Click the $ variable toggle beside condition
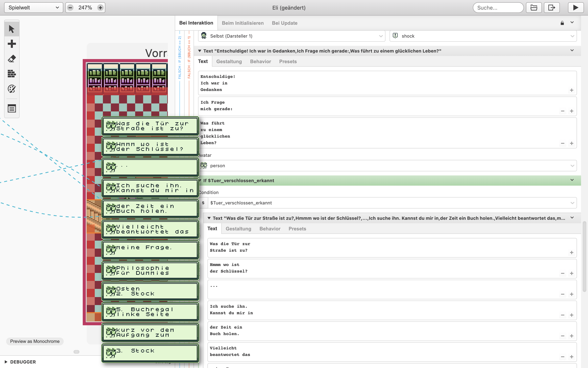 point(203,203)
